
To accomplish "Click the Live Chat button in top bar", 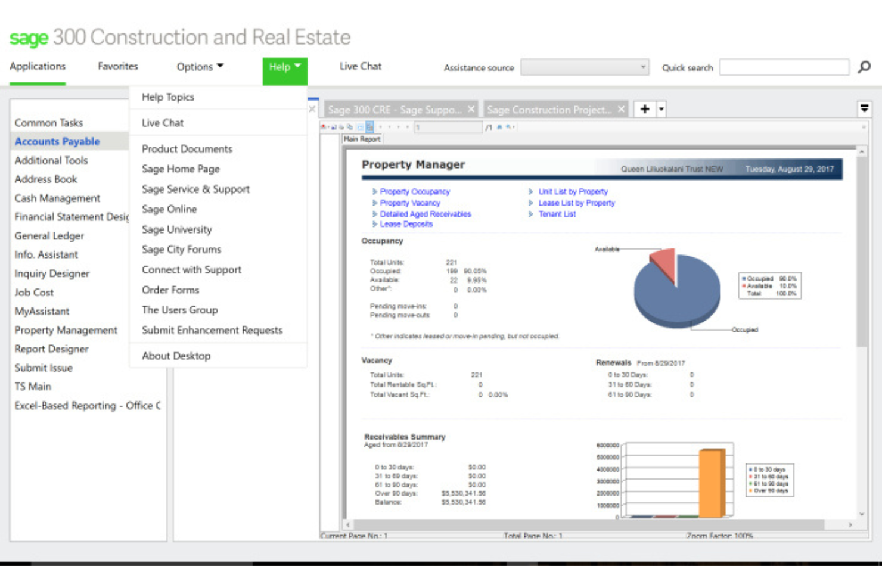I will pyautogui.click(x=361, y=66).
